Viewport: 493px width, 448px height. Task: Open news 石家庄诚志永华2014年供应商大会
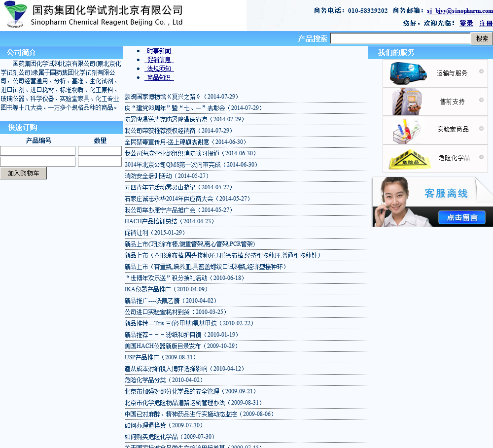click(x=187, y=199)
